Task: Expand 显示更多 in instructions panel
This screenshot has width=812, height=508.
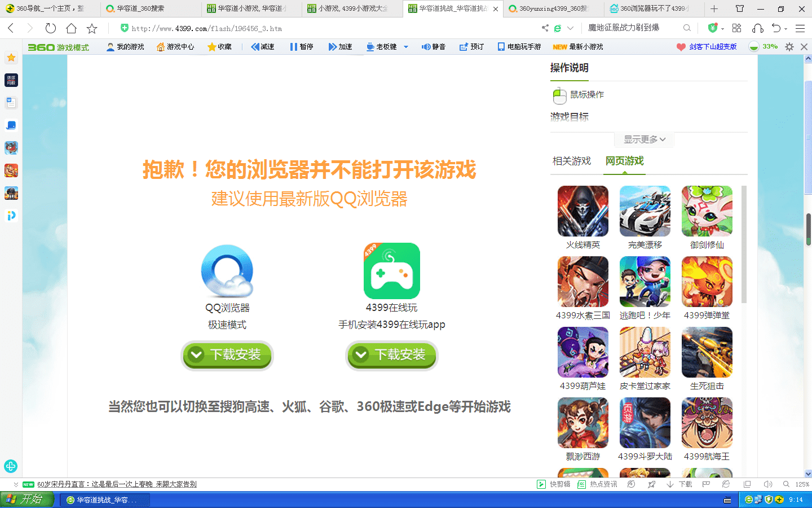Action: (645, 139)
